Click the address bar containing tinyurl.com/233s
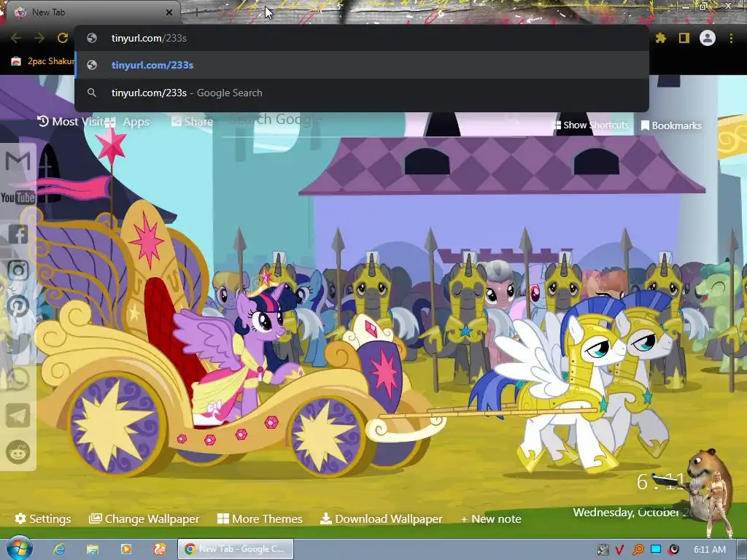This screenshot has width=747, height=560. tap(362, 38)
